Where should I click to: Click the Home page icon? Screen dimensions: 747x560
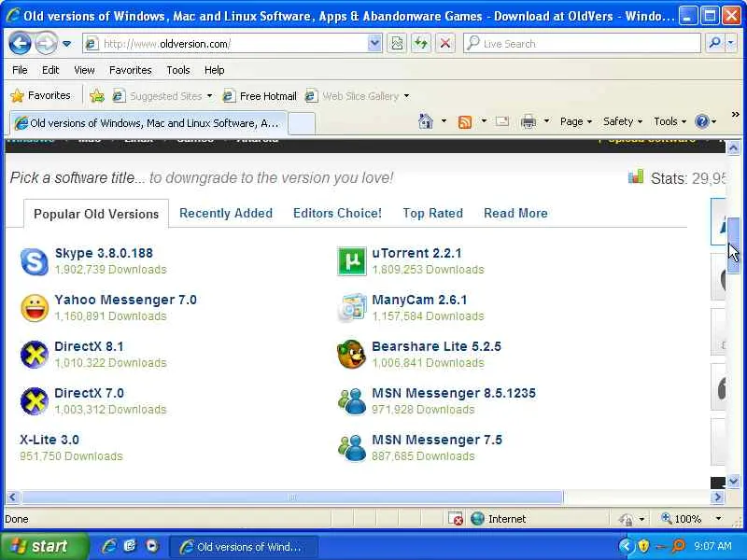pyautogui.click(x=426, y=121)
